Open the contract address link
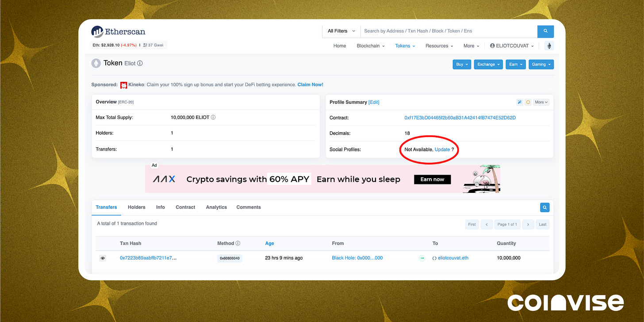The image size is (644, 322). (x=460, y=118)
